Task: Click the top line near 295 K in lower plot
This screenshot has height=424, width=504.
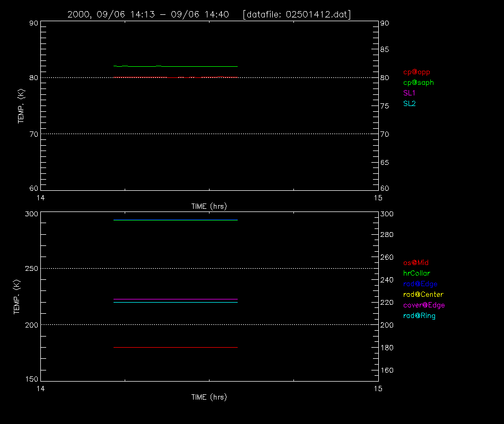Action: coord(176,220)
